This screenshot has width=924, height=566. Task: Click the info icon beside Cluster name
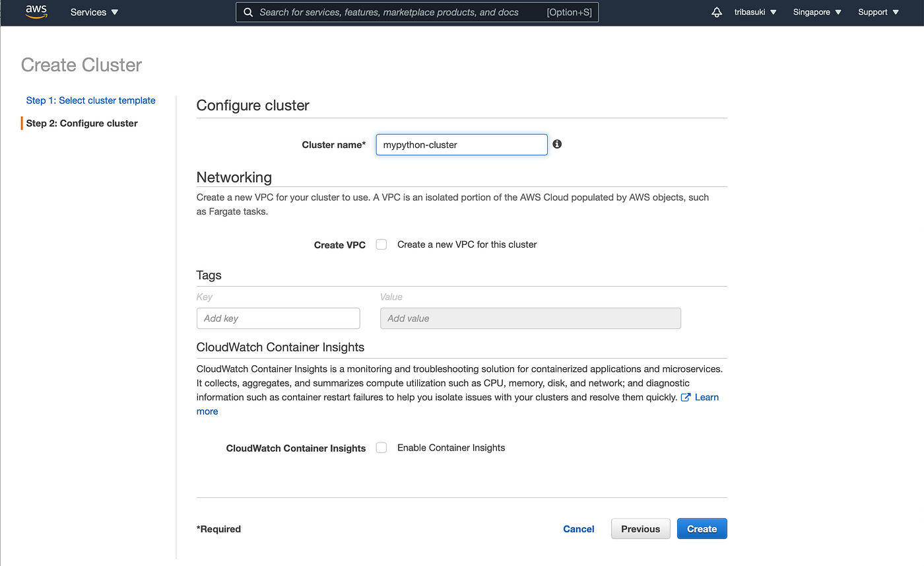(556, 144)
